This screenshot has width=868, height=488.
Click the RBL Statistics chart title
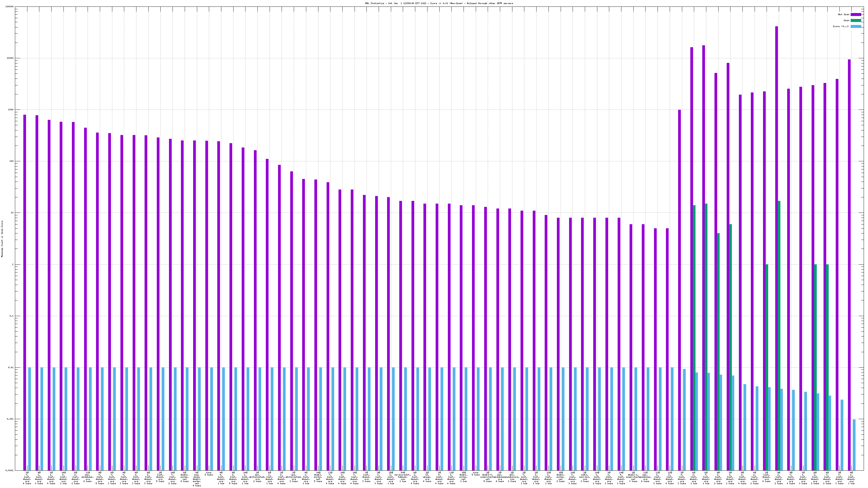pos(439,3)
